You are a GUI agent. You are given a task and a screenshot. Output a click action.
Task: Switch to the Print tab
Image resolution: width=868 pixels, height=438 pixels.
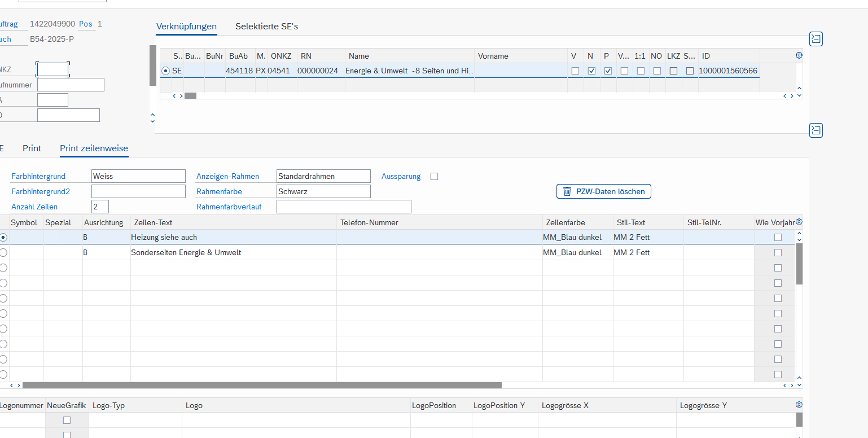[32, 148]
